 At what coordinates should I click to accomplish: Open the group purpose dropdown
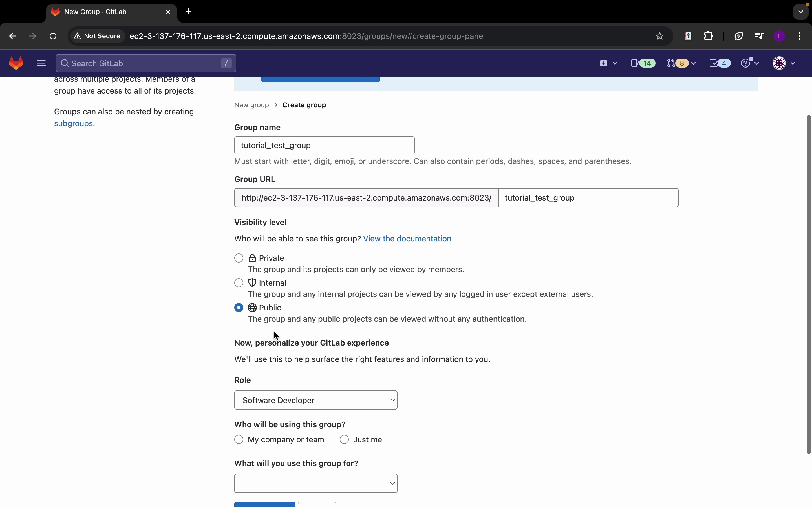point(316,484)
